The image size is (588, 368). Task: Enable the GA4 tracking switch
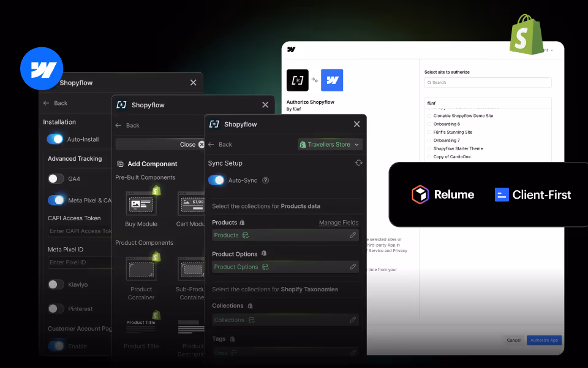(56, 178)
